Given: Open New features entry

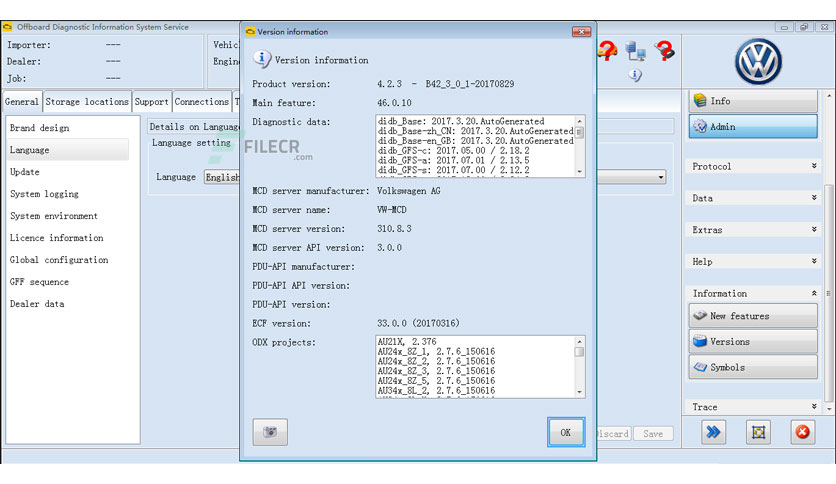Looking at the screenshot, I should coord(753,316).
